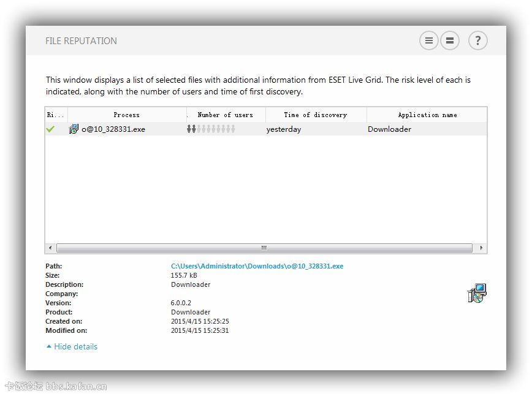Viewport: 532px width, 396px height.
Task: Collapse details with Hide details link
Action: point(72,346)
